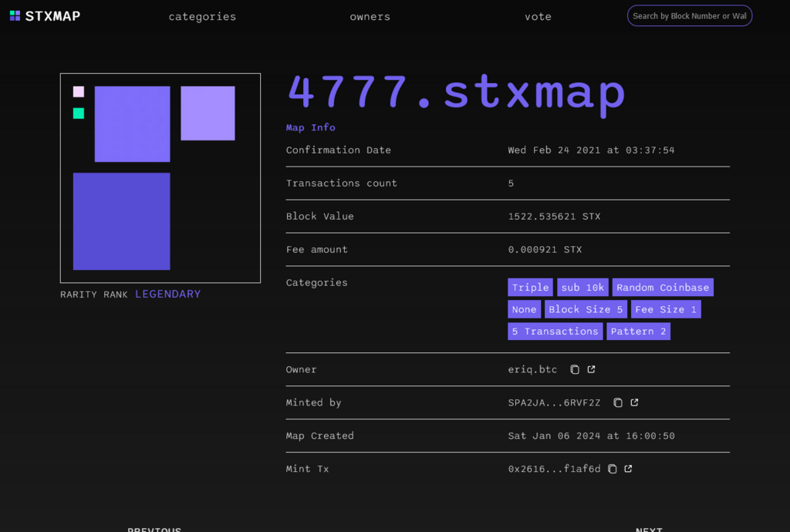The width and height of the screenshot is (790, 532).
Task: Click the small green square in map
Action: coord(79,113)
